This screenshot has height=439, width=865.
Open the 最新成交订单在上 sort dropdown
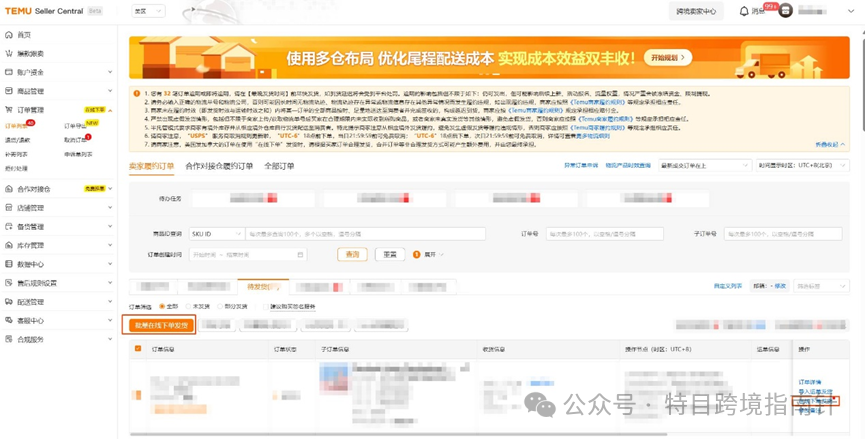click(705, 165)
